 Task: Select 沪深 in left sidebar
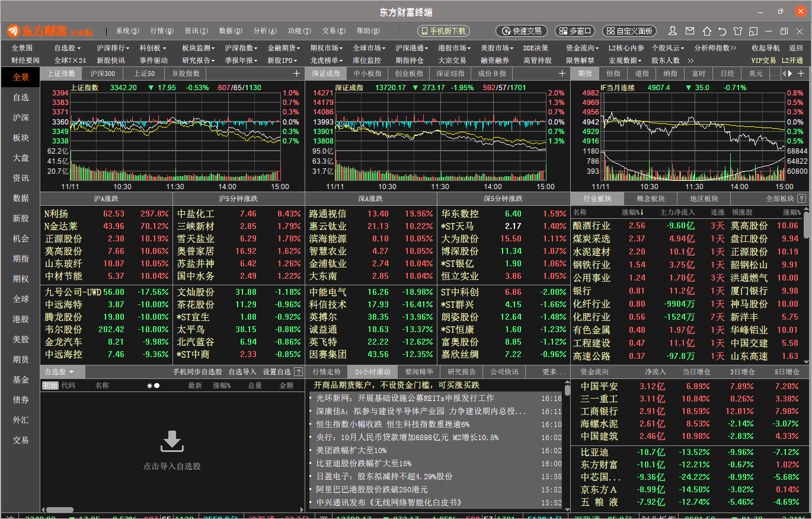(21, 117)
